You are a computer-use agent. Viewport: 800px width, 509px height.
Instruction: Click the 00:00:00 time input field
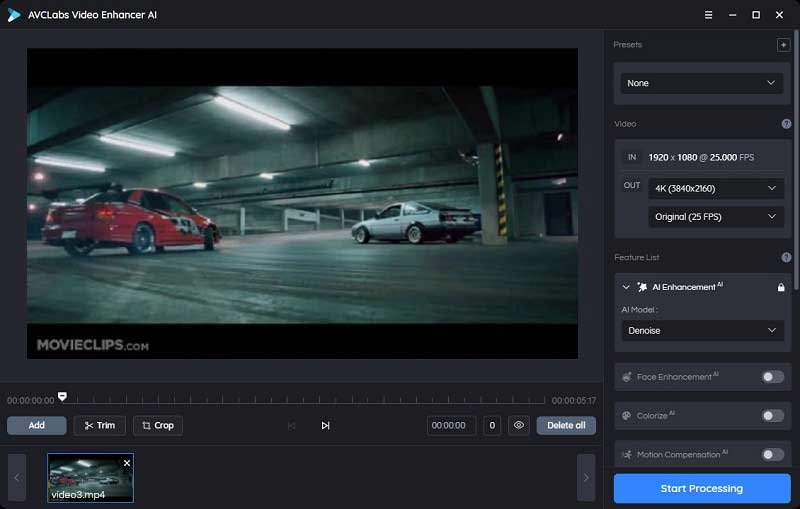tap(451, 425)
